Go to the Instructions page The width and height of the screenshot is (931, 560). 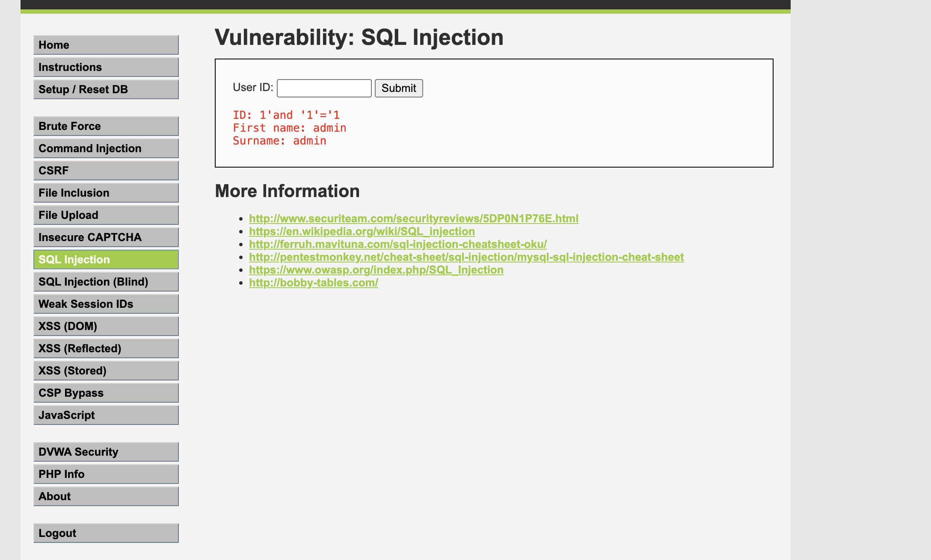[106, 67]
